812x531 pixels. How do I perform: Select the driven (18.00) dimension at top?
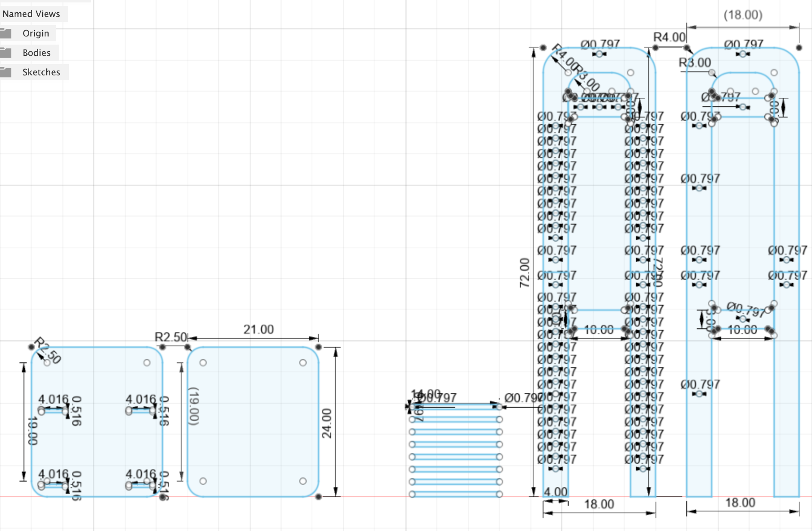(x=743, y=15)
